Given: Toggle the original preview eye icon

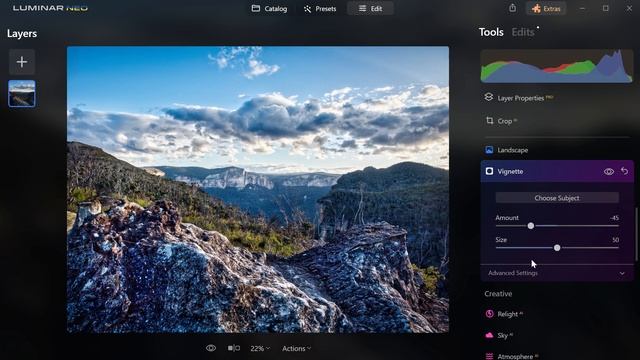Looking at the screenshot, I should coord(211,348).
